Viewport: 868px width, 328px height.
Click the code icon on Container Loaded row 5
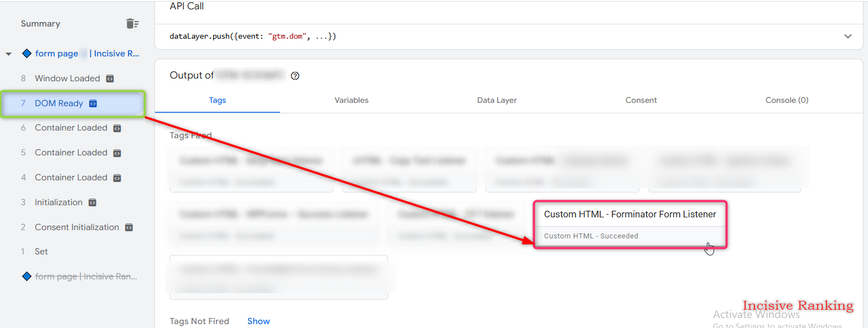point(117,153)
